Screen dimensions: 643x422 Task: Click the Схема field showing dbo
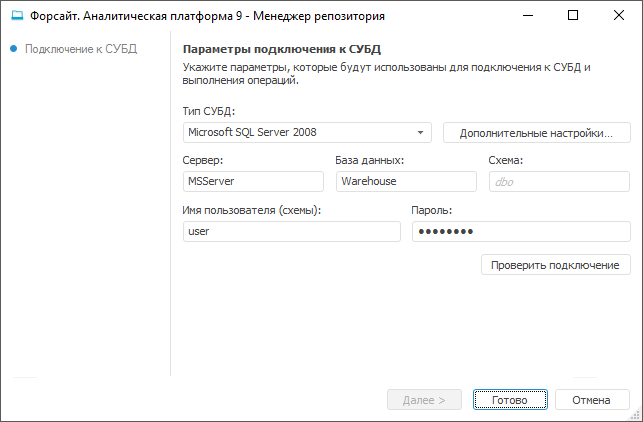pyautogui.click(x=559, y=181)
